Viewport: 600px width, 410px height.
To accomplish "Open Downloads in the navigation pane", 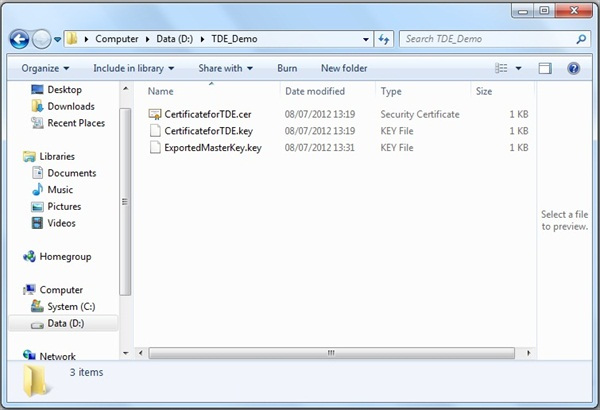I will pos(71,106).
